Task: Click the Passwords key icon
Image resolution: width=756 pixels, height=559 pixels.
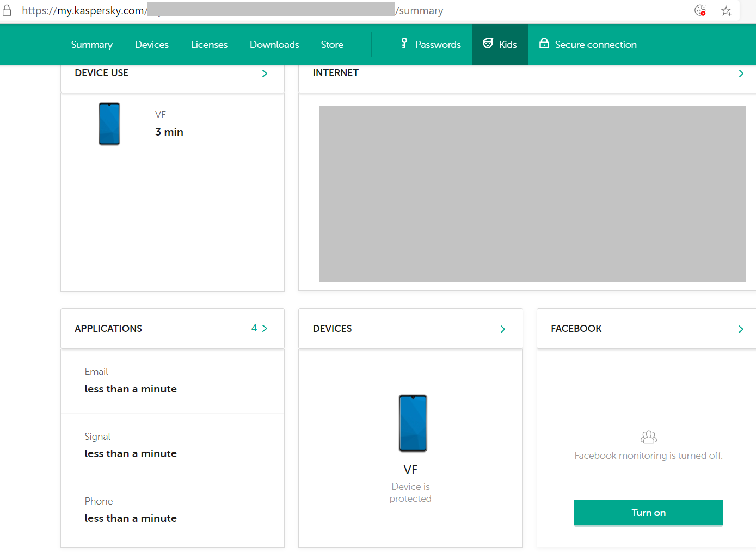Action: click(x=404, y=44)
